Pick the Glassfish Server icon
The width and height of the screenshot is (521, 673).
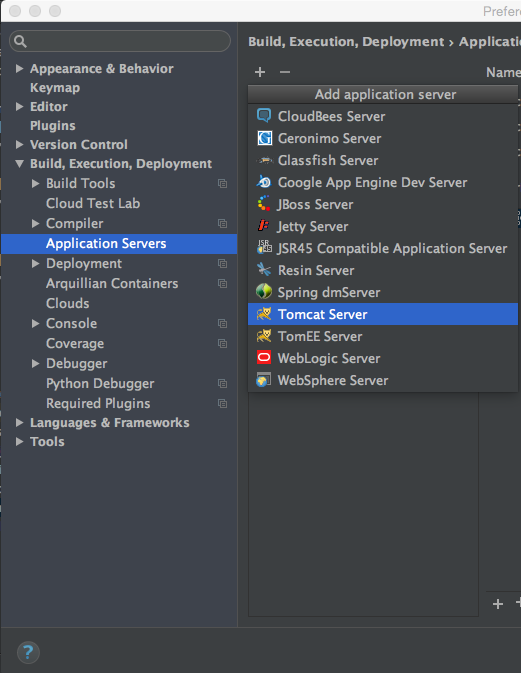[x=264, y=160]
